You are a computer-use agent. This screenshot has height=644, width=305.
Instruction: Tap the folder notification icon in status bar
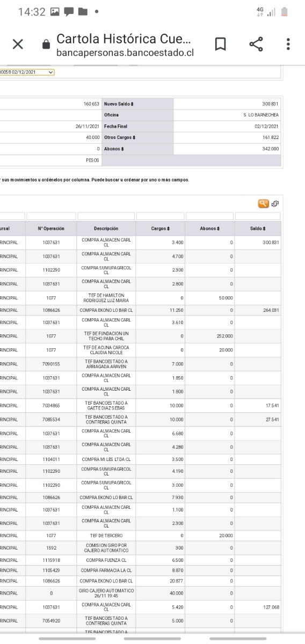point(82,12)
